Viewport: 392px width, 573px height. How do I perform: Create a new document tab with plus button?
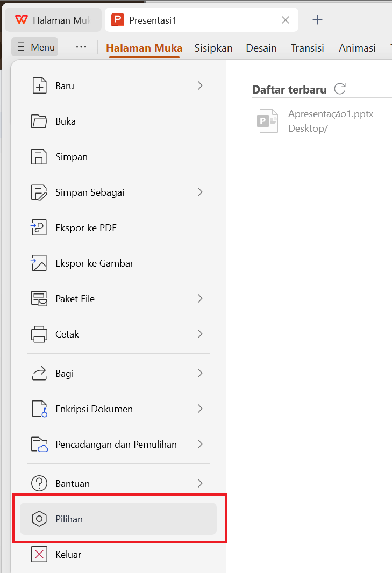tap(317, 19)
